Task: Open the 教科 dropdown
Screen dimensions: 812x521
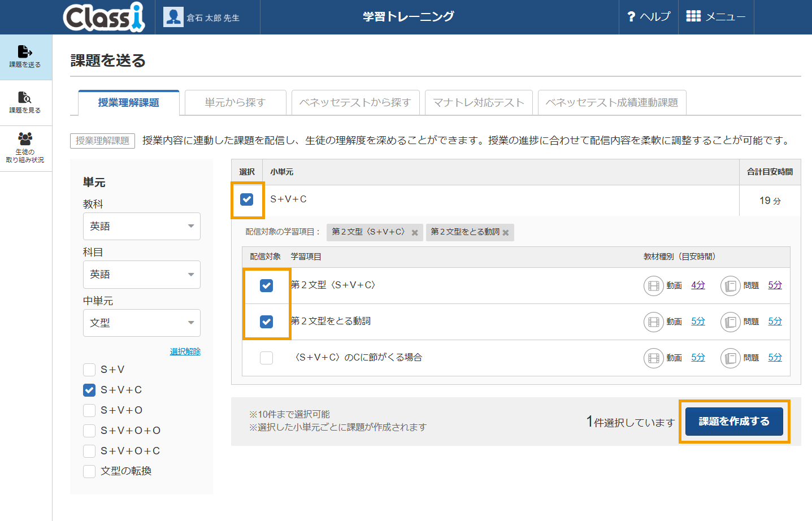Action: pyautogui.click(x=142, y=226)
